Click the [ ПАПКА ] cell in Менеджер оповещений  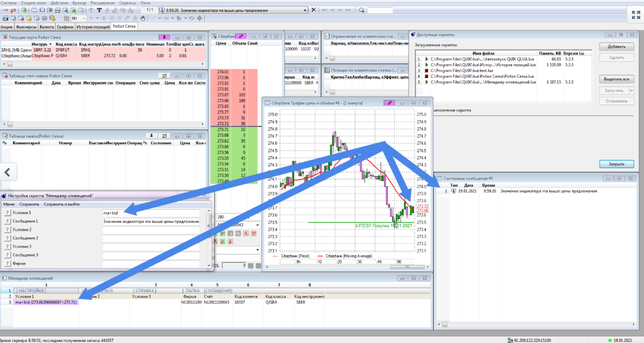click(191, 290)
